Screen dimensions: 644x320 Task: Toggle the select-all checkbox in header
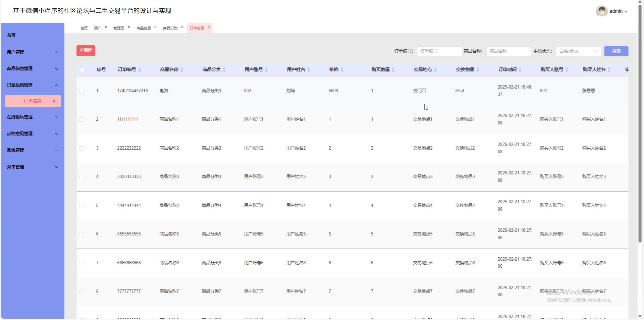coord(82,70)
